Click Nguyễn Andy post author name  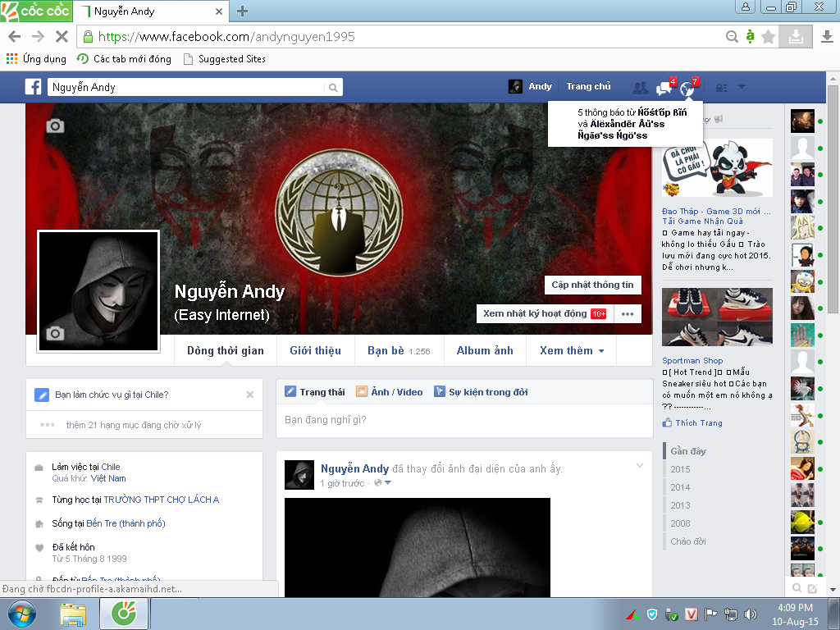coord(354,468)
